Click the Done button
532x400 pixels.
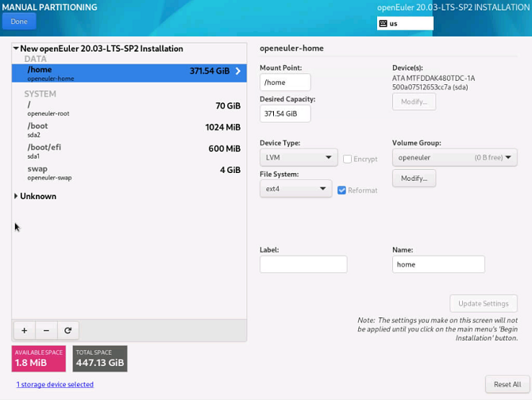(19, 21)
